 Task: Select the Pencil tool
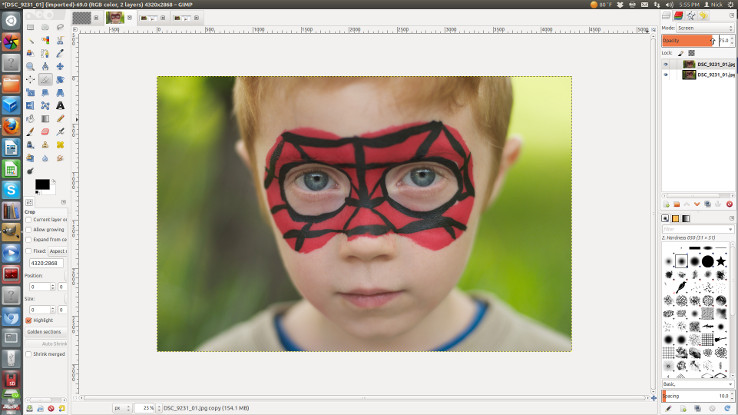(60, 119)
